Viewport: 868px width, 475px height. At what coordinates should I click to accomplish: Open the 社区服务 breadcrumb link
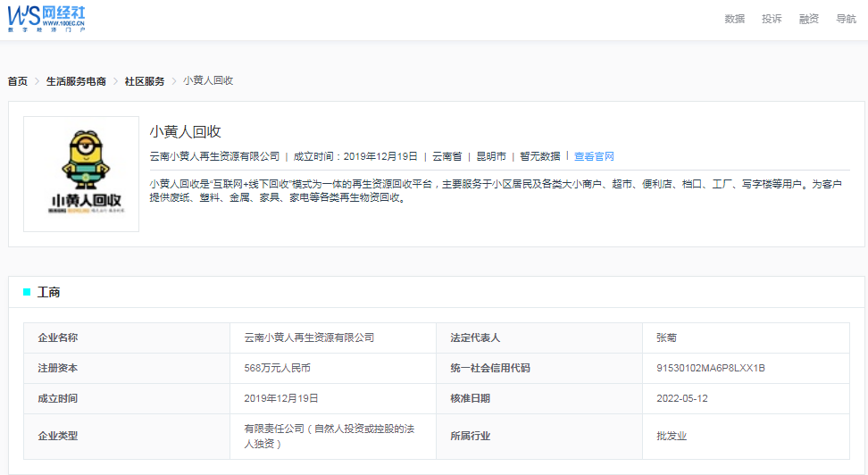tap(145, 81)
